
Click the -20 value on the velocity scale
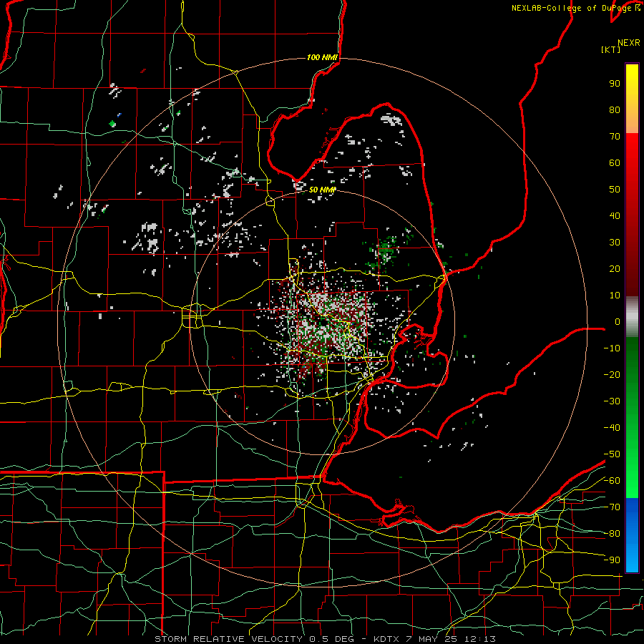[x=612, y=374]
